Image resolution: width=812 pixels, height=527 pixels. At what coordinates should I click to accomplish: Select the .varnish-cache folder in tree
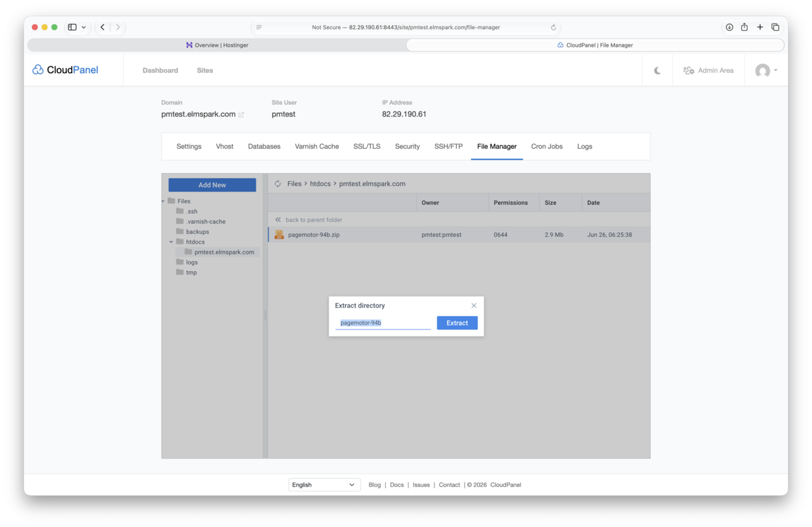pos(206,221)
